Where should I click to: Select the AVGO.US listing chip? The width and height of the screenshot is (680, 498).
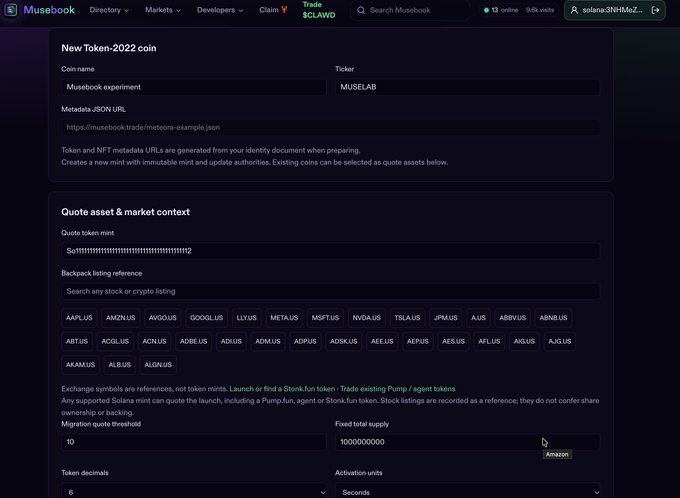pyautogui.click(x=163, y=318)
